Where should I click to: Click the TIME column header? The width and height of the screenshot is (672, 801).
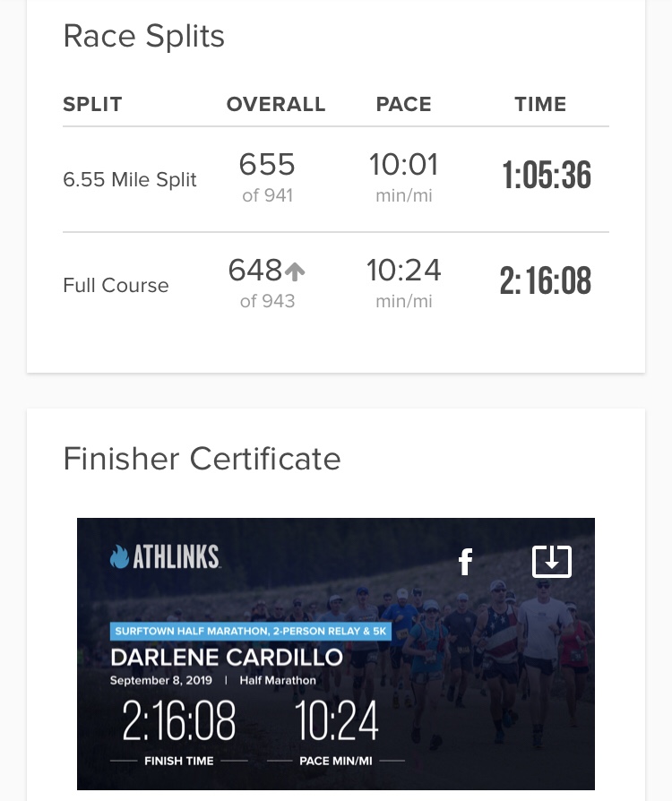click(540, 104)
